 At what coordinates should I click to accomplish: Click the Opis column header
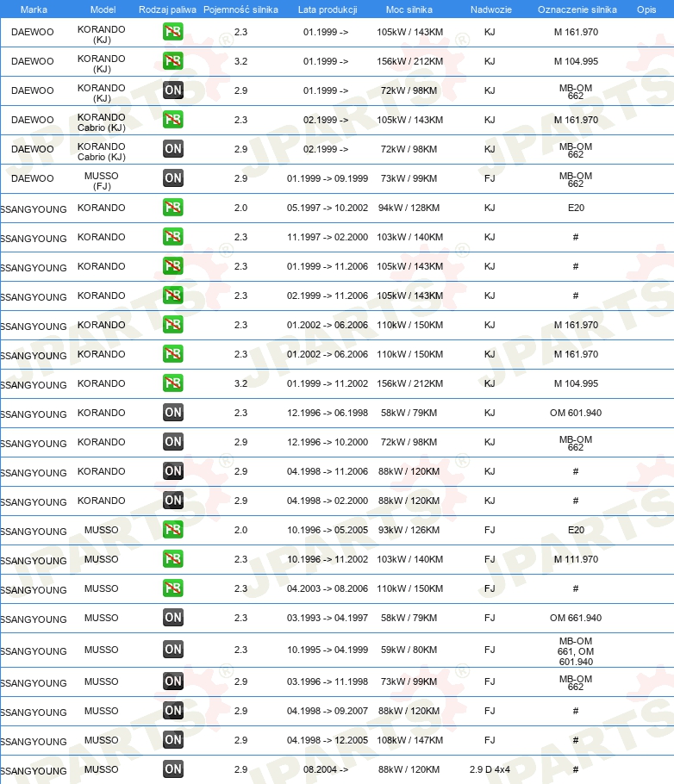(646, 9)
